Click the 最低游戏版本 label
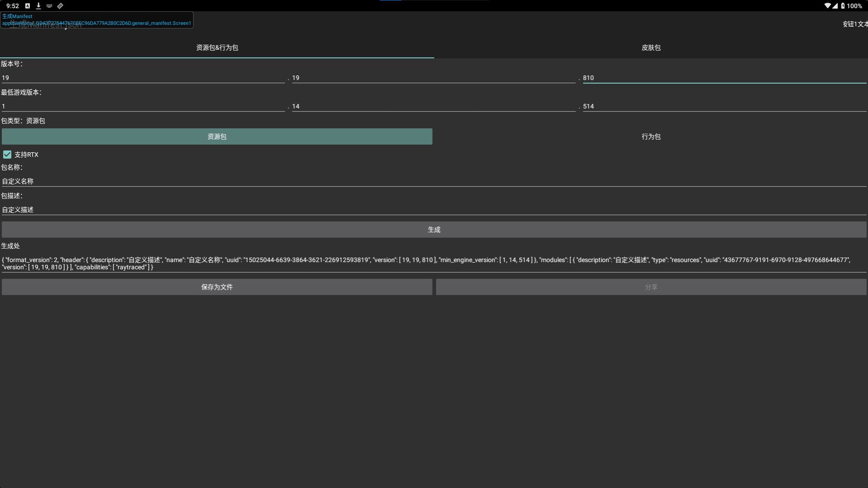This screenshot has width=868, height=488. coord(21,92)
